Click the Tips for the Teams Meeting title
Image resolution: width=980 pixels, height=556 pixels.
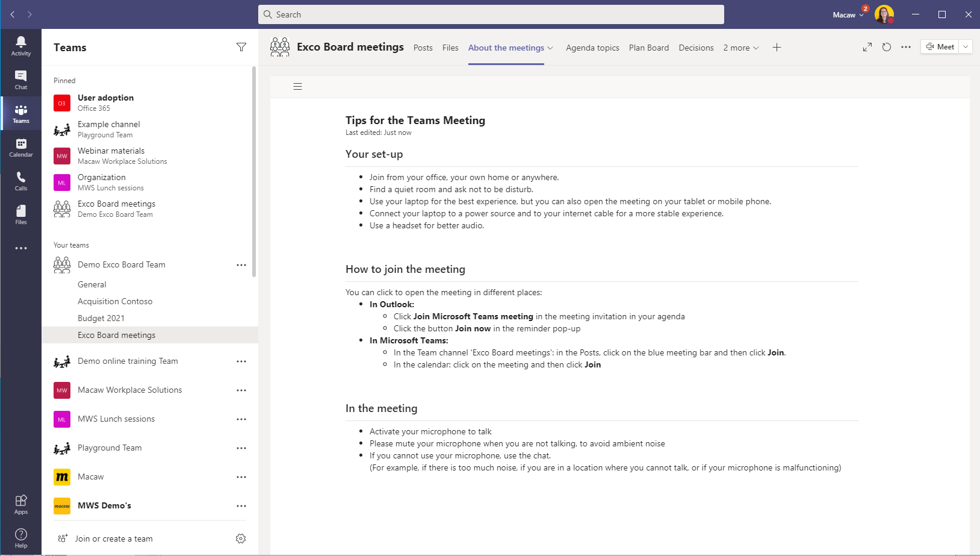pos(415,120)
